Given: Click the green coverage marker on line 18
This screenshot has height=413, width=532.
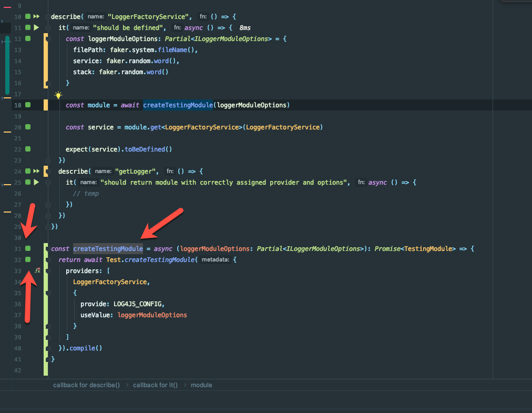Looking at the screenshot, I should point(28,105).
